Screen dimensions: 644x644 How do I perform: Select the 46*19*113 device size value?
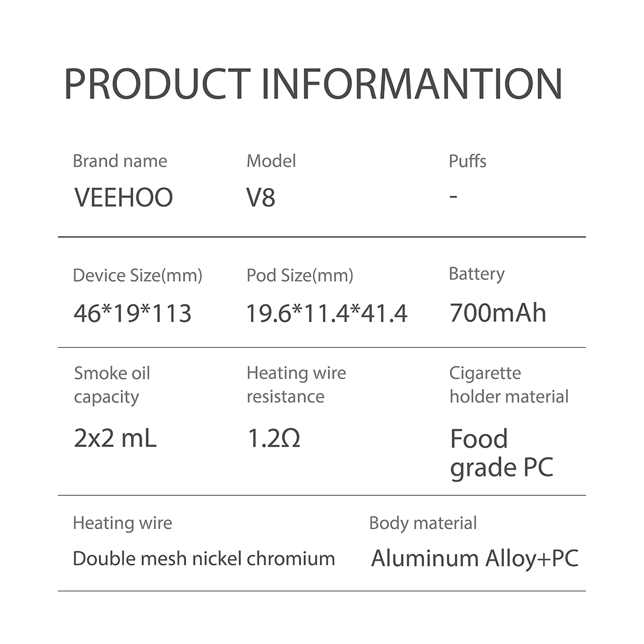[133, 313]
